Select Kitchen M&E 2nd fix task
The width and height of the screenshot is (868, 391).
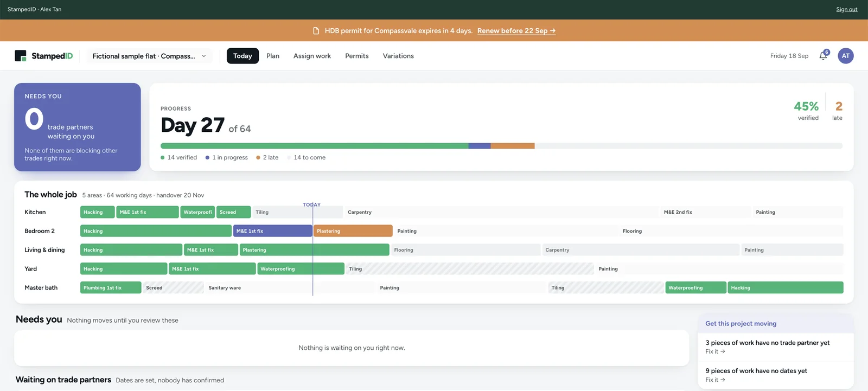[x=706, y=212]
